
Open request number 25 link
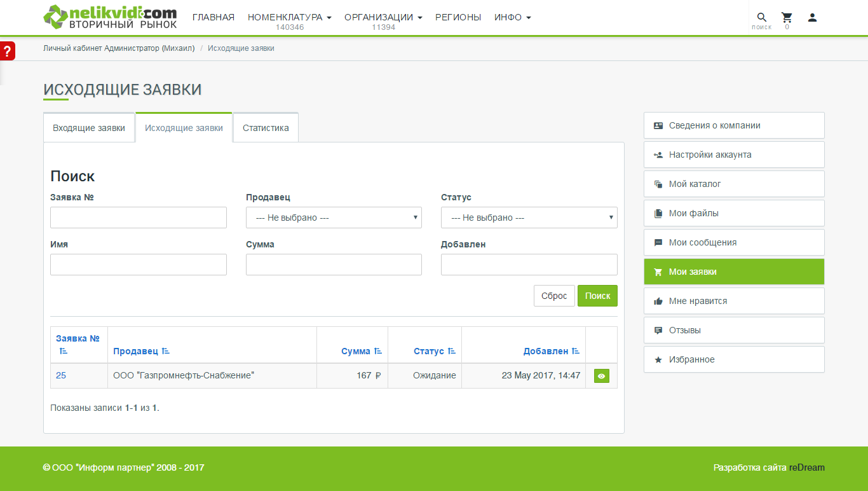coord(61,375)
